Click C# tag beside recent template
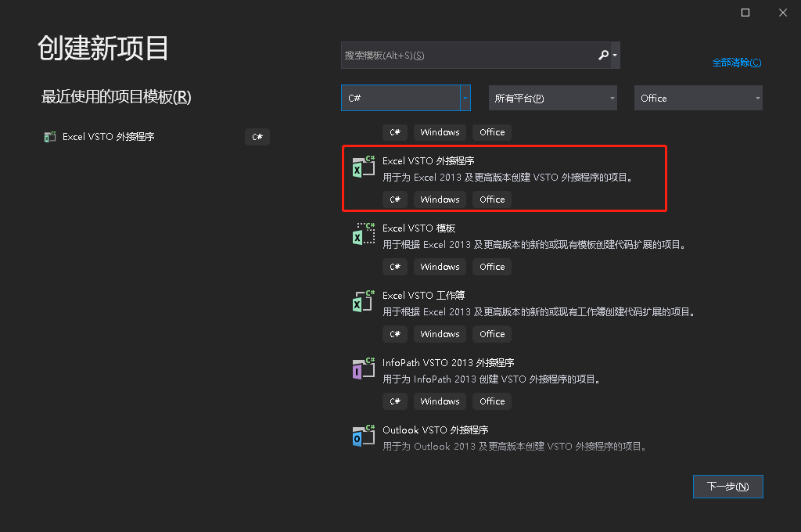The image size is (801, 532). point(257,137)
